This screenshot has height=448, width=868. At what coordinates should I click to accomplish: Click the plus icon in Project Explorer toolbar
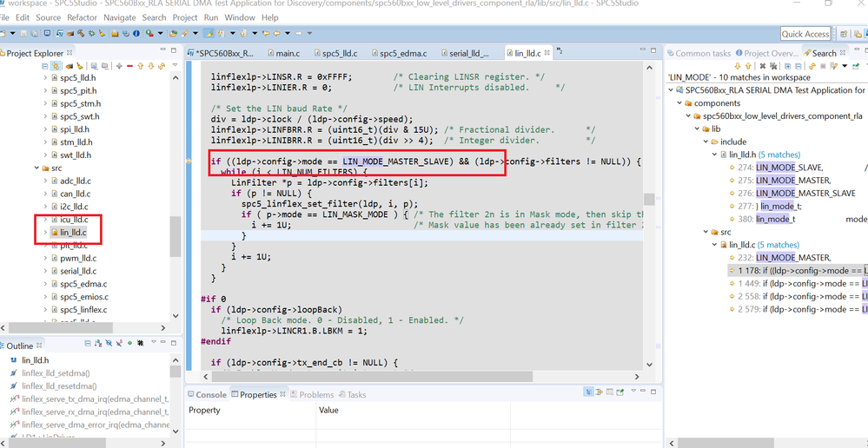pos(119,66)
